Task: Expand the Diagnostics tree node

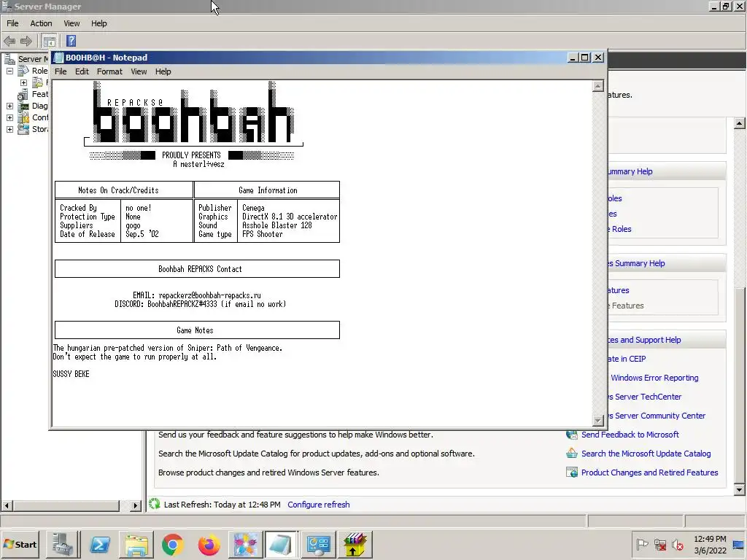Action: click(x=9, y=106)
